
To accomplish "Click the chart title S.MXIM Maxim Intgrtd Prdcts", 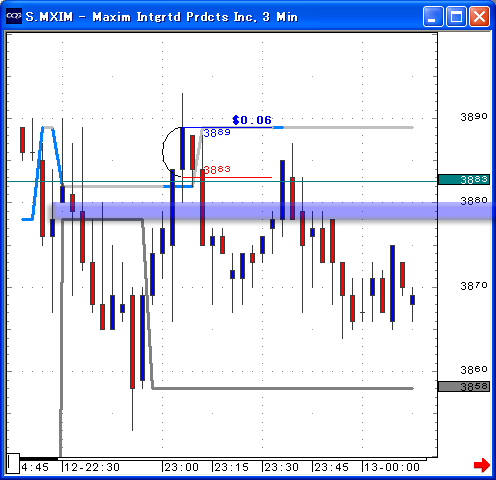I will (x=161, y=17).
